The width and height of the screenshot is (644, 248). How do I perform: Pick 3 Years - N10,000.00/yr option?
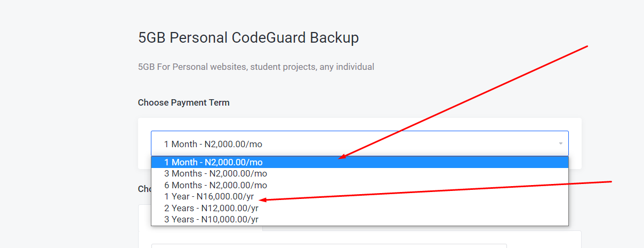tap(360, 219)
